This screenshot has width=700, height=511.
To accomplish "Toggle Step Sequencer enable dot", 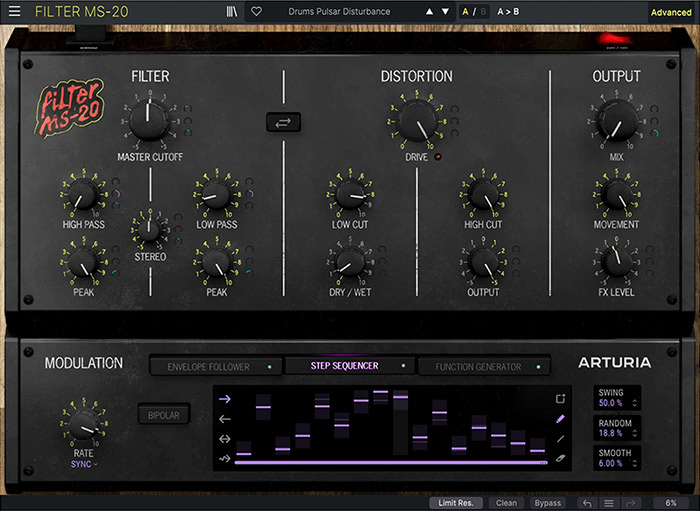I will [403, 366].
